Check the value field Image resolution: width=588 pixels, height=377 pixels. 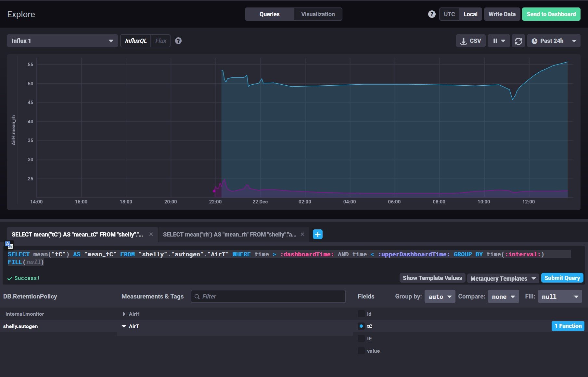coord(361,351)
